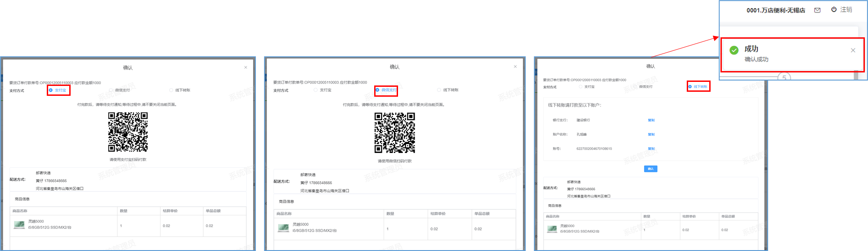Click 确认成功 message text in notification
868x251 pixels.
click(x=756, y=59)
